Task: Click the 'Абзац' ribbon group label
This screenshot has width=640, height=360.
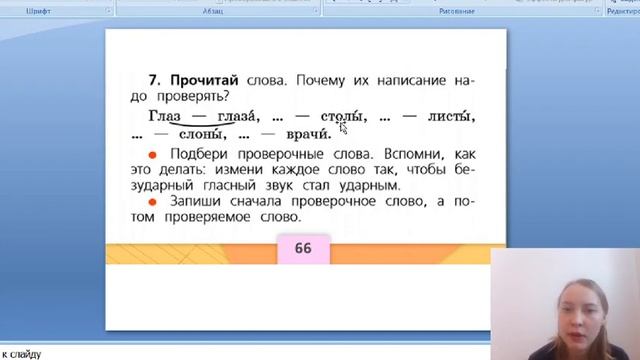Action: tap(213, 11)
